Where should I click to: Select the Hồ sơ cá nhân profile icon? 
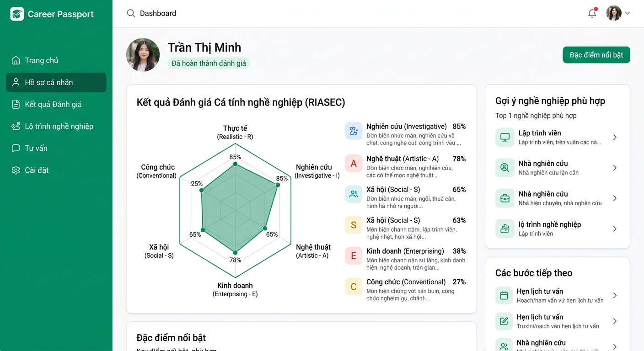tap(16, 82)
